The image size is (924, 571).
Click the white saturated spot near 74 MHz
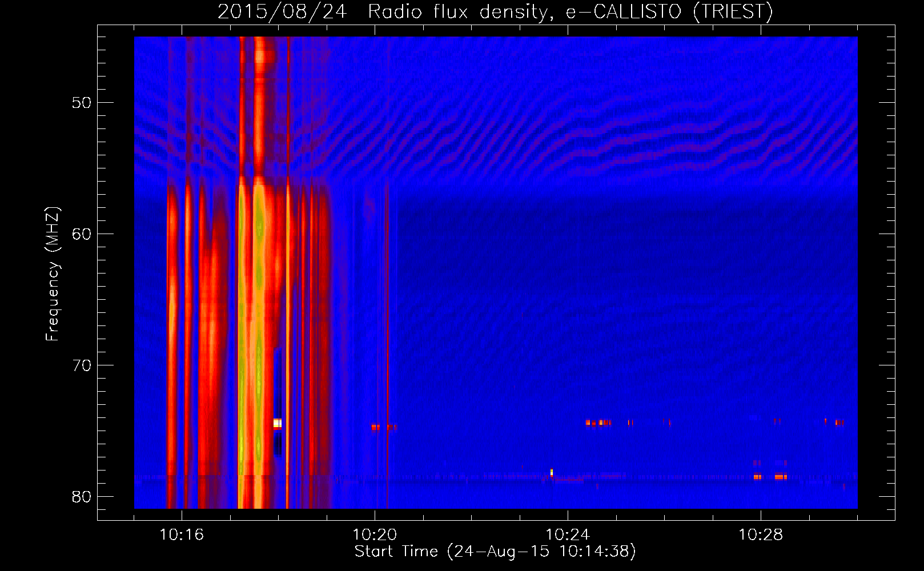pyautogui.click(x=278, y=423)
